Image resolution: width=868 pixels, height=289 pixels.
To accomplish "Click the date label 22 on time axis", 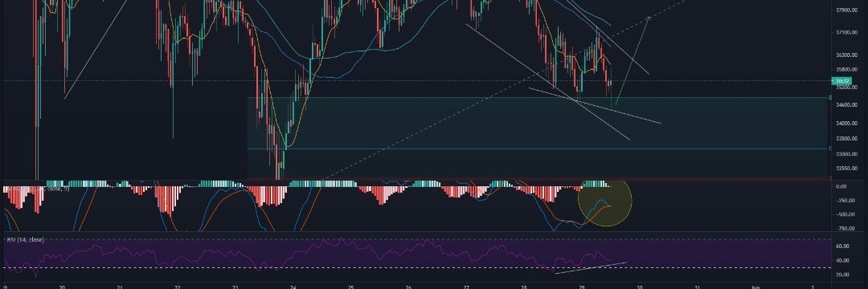I will pos(178,287).
